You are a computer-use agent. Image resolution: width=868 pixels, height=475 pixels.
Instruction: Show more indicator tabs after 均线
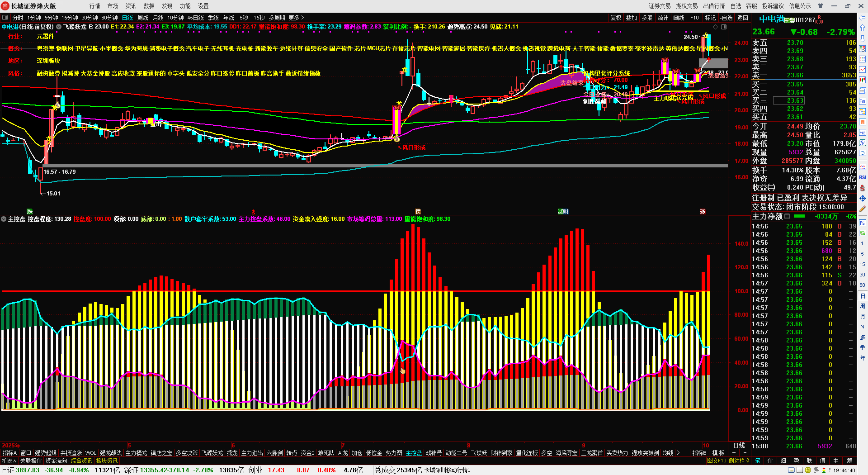pyautogui.click(x=678, y=453)
